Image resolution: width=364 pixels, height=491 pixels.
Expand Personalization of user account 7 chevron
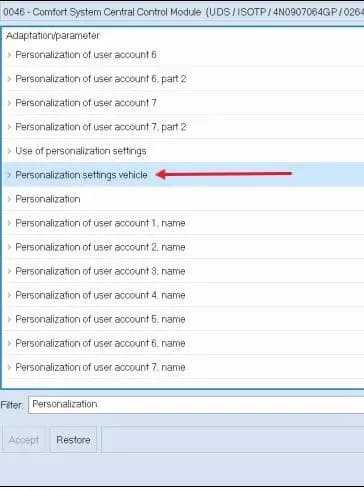(x=9, y=103)
